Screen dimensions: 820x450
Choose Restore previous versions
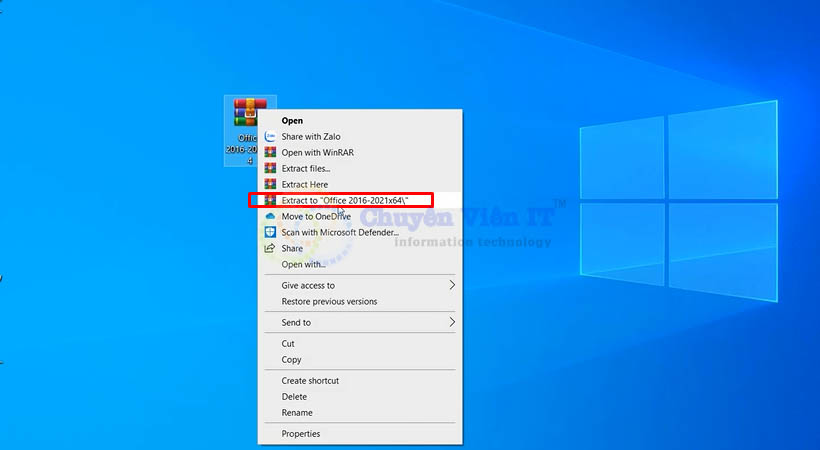[x=329, y=301]
